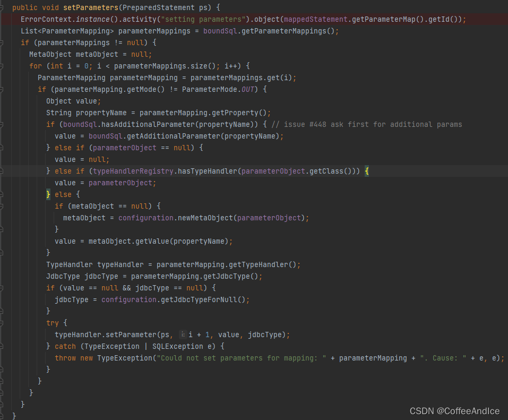Image resolution: width=508 pixels, height=420 pixels.
Task: Click the MetaObject type on declaration line
Action: click(50, 55)
